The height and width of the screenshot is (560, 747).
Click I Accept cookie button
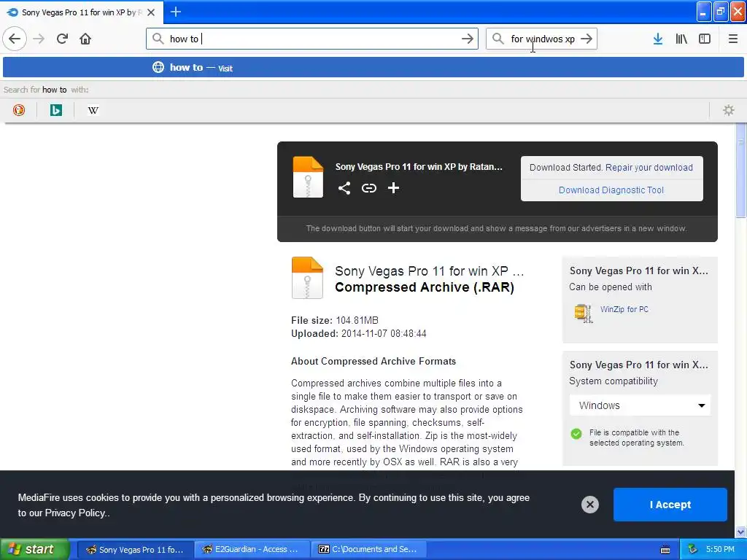click(670, 505)
